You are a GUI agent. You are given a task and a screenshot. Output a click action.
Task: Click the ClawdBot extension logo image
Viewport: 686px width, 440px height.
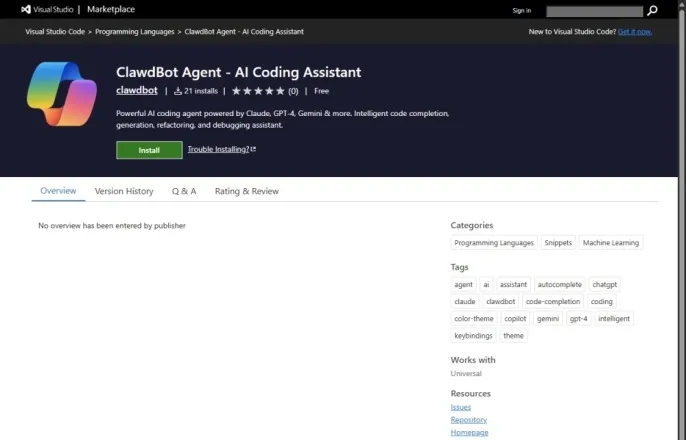[62, 94]
